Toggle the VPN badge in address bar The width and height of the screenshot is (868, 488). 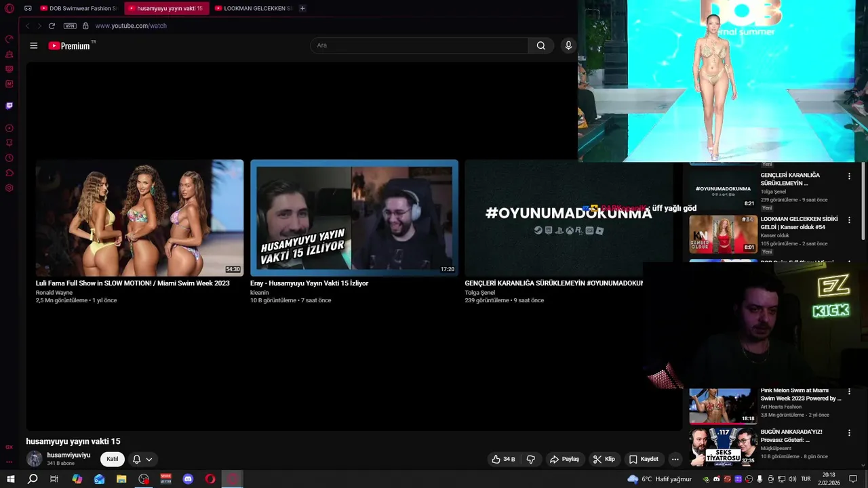point(70,26)
